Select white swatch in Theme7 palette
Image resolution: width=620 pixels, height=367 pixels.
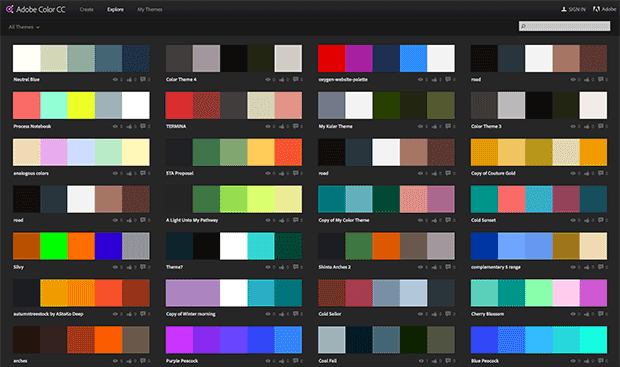pos(234,246)
